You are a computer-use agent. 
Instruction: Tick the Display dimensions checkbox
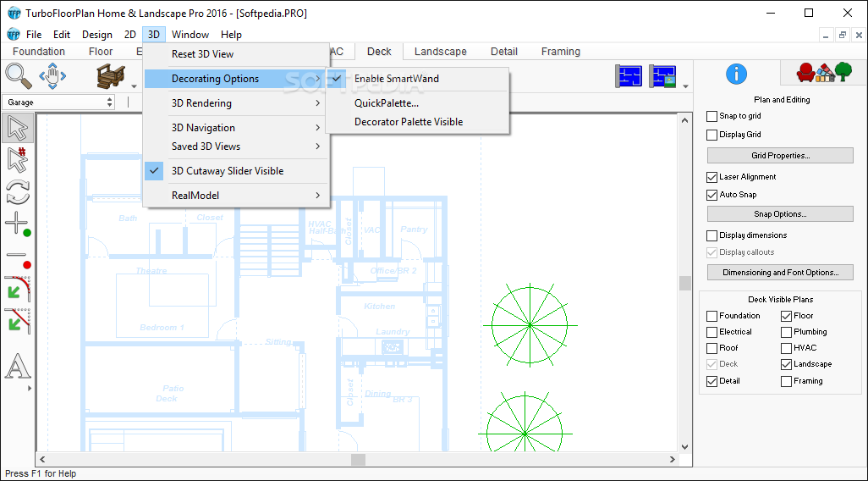[711, 235]
